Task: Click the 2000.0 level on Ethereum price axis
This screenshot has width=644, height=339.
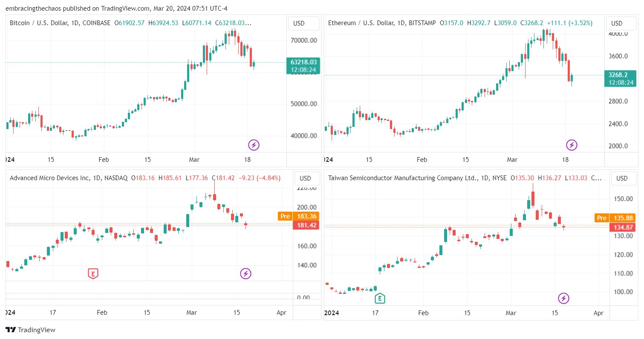Action: point(618,146)
